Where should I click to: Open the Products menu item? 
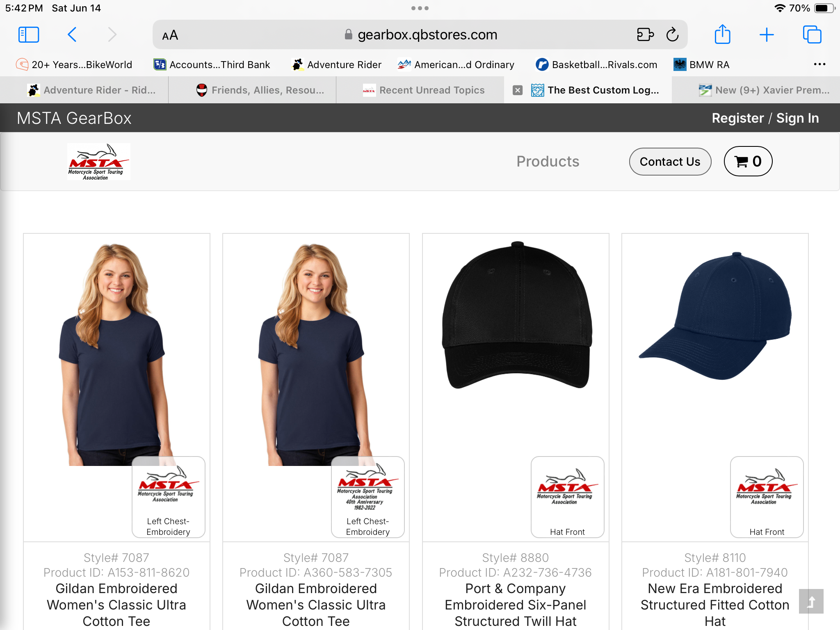coord(548,162)
